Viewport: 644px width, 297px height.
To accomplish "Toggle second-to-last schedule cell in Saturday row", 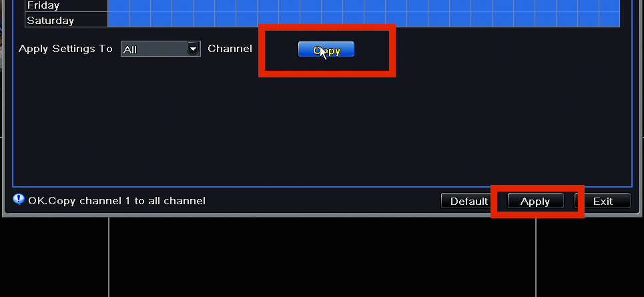I will click(588, 20).
